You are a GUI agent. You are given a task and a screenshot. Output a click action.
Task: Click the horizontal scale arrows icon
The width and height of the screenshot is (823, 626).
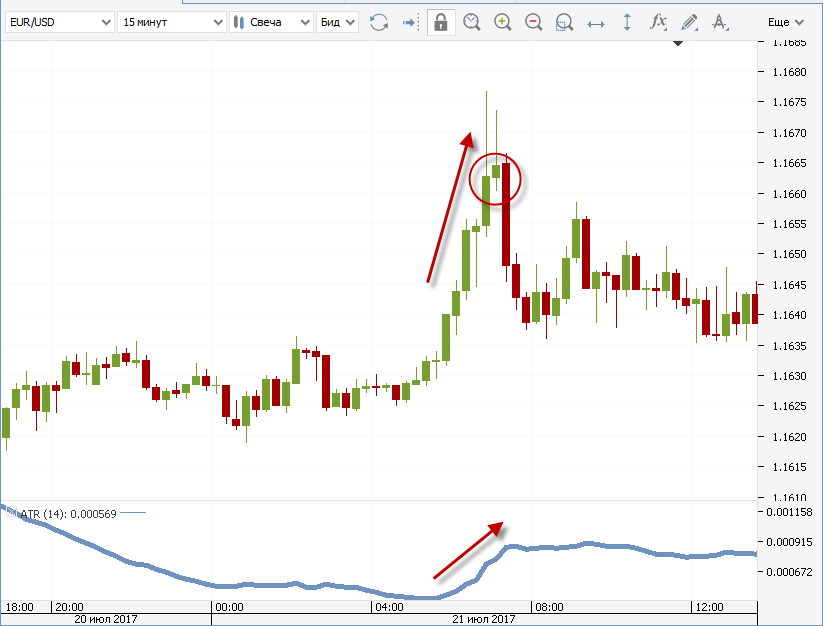click(596, 22)
